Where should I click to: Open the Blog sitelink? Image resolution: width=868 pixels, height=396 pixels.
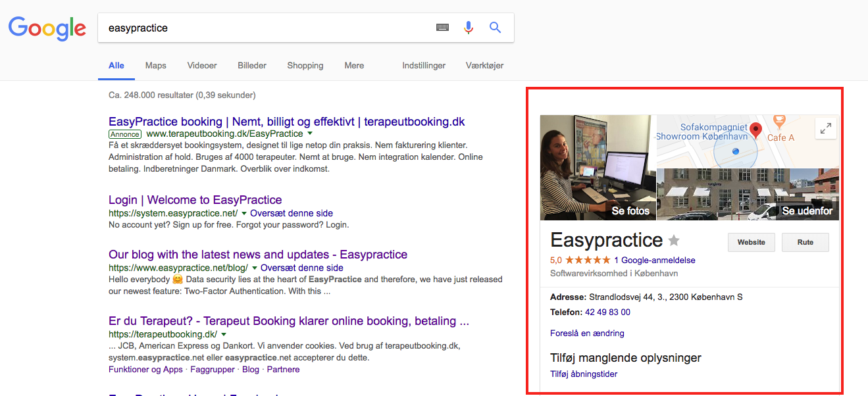(251, 369)
